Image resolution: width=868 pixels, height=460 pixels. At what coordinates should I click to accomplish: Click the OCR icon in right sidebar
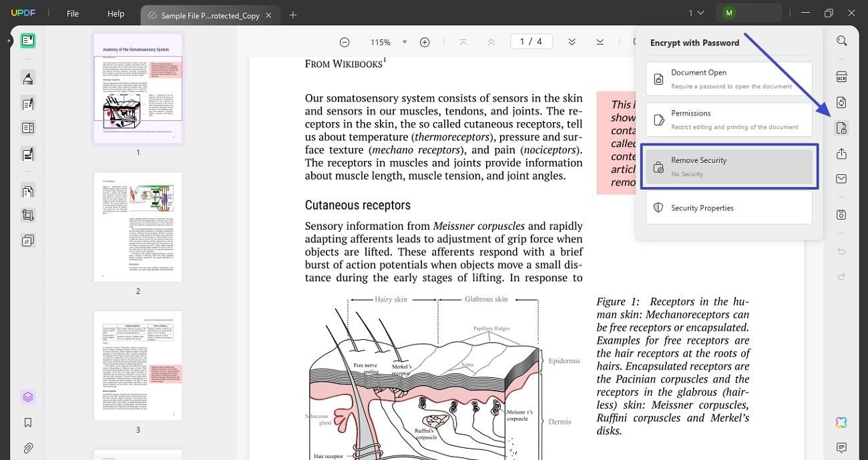[x=841, y=77]
